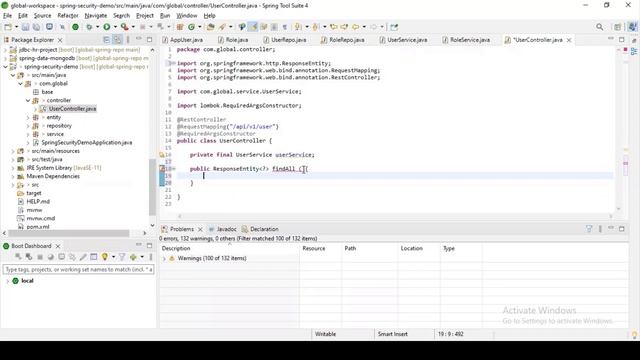Open the Search magnifier at toolbar right
Screen dimensions: 640x360
(x=600, y=27)
